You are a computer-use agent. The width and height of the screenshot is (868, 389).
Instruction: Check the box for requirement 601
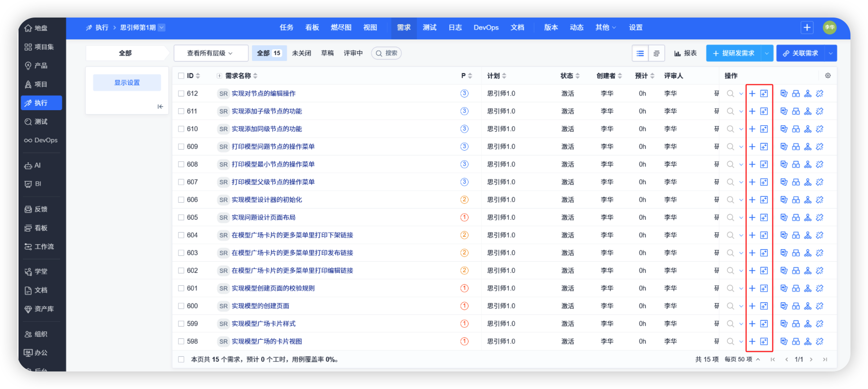click(181, 289)
